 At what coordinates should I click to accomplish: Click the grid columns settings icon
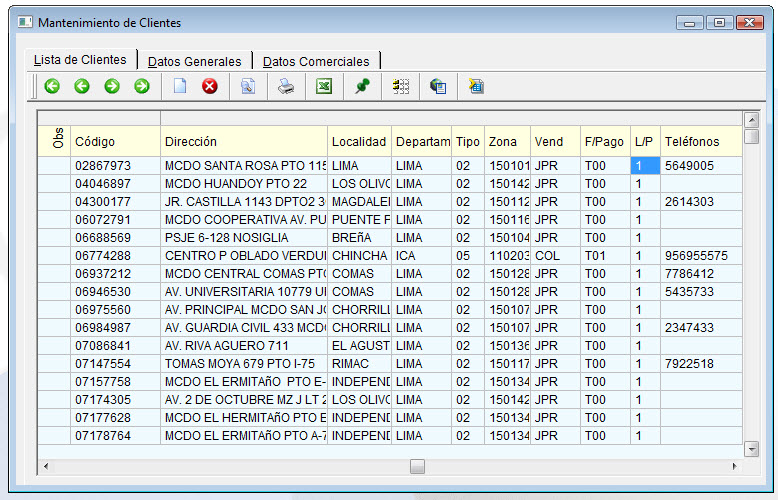(401, 87)
